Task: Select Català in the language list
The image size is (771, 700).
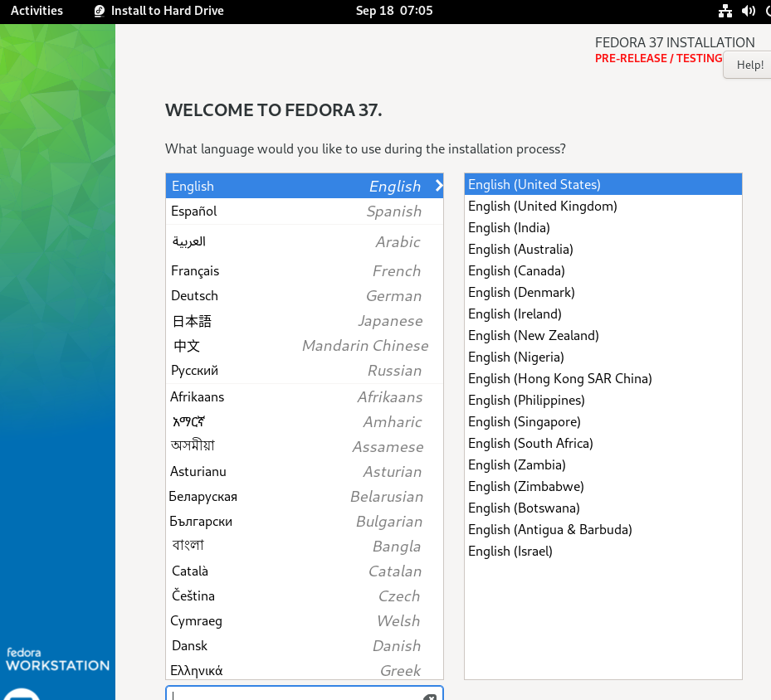Action: pos(249,571)
